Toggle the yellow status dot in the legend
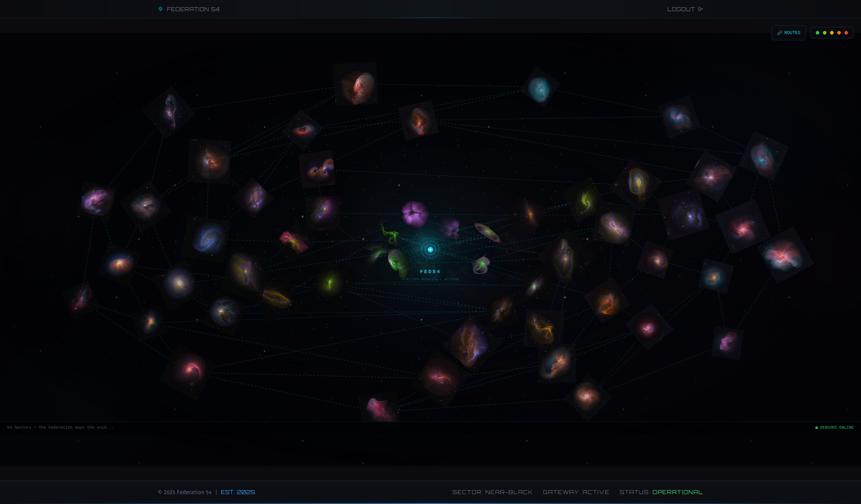Viewport: 861px width, 504px height. click(x=832, y=33)
